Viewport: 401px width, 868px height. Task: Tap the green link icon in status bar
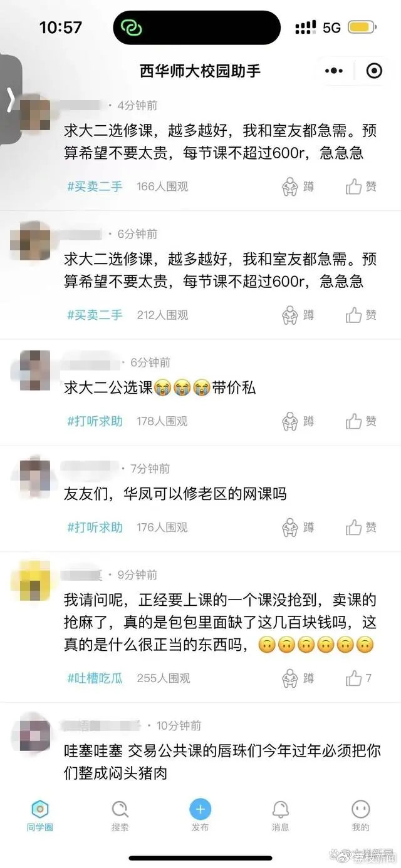click(x=132, y=28)
